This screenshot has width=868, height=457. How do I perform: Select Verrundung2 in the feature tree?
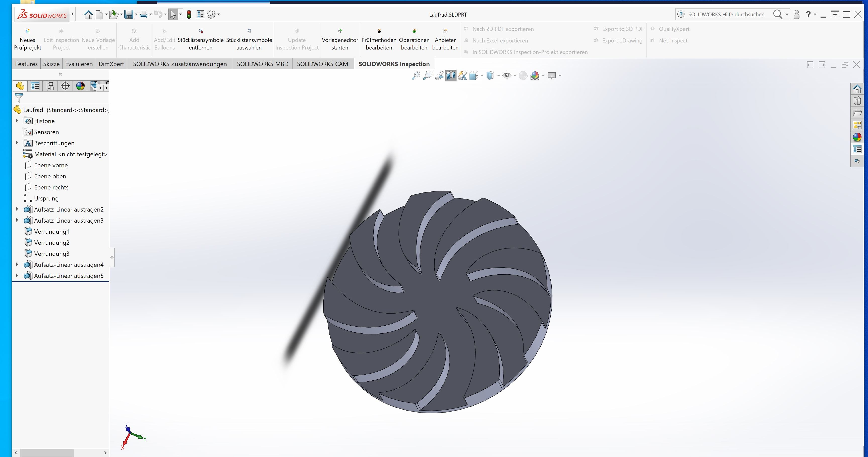51,242
